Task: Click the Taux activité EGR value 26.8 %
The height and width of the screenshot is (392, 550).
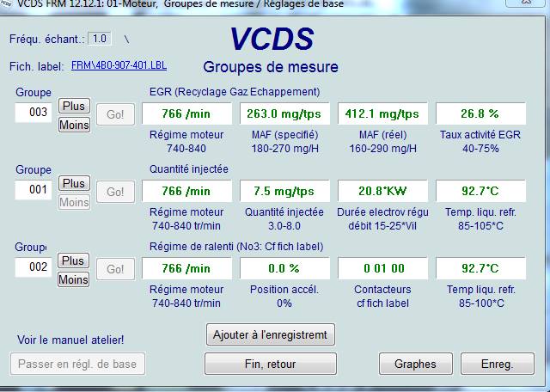Action: click(x=479, y=113)
